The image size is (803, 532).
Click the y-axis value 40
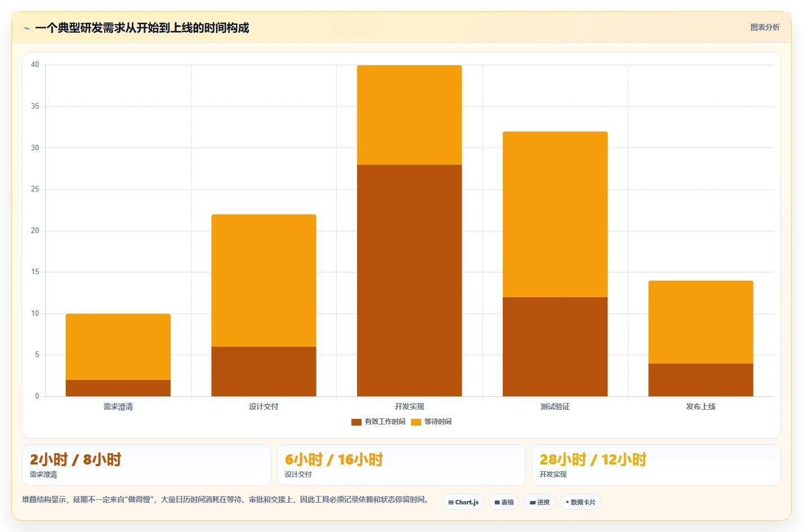35,65
